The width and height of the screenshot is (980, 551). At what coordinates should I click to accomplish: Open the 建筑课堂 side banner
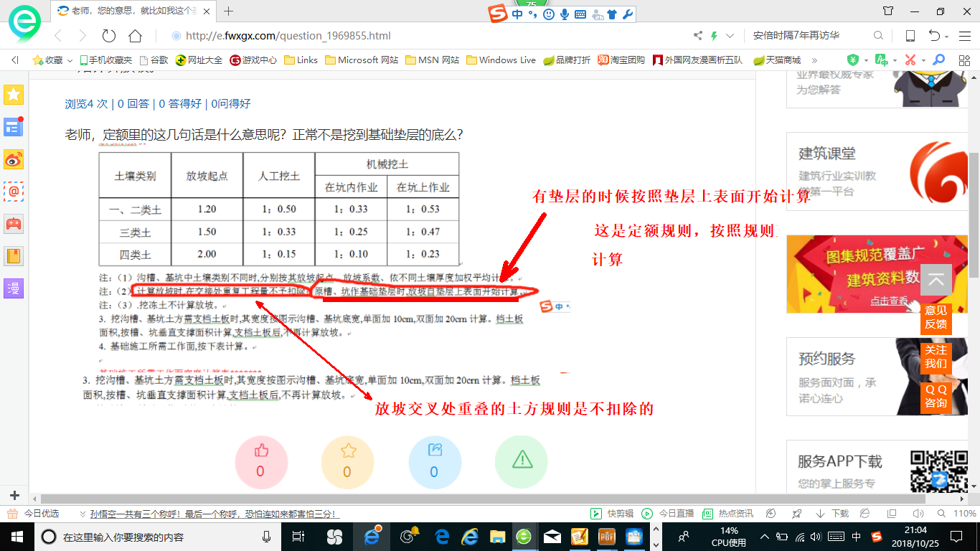click(877, 171)
